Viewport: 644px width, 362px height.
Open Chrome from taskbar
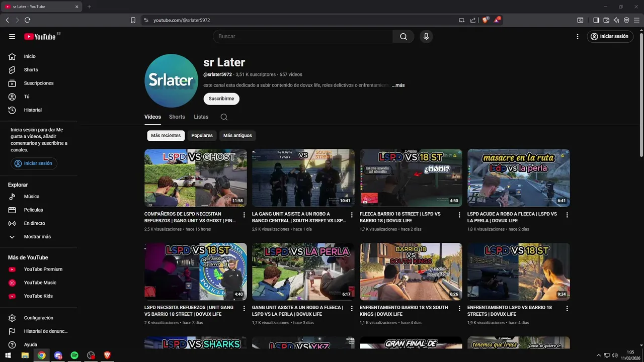(42, 355)
